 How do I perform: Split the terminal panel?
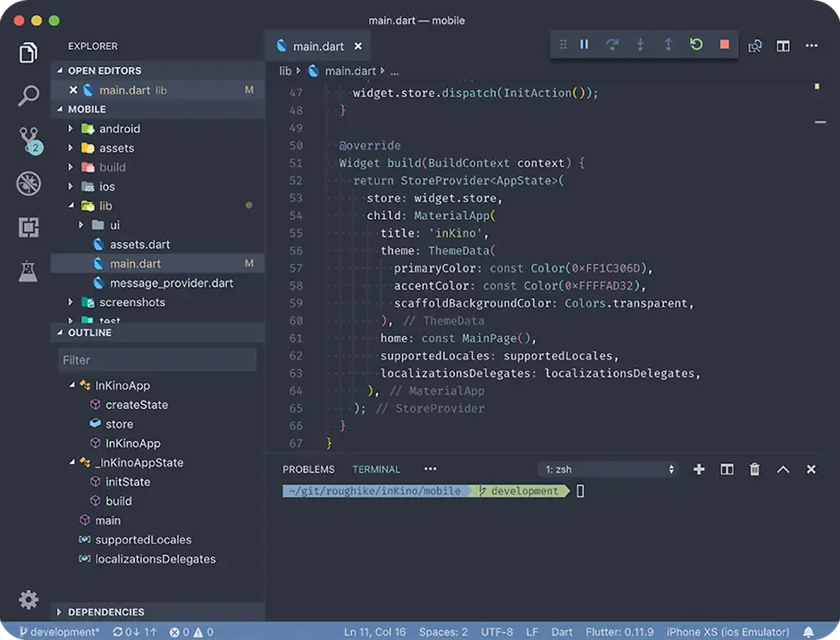(x=727, y=469)
